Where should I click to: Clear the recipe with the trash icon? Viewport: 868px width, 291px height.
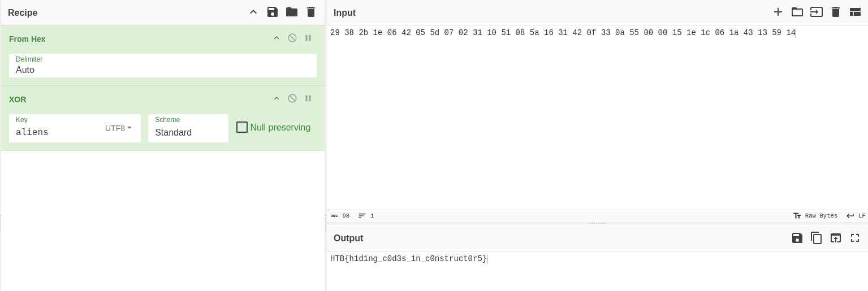[311, 12]
